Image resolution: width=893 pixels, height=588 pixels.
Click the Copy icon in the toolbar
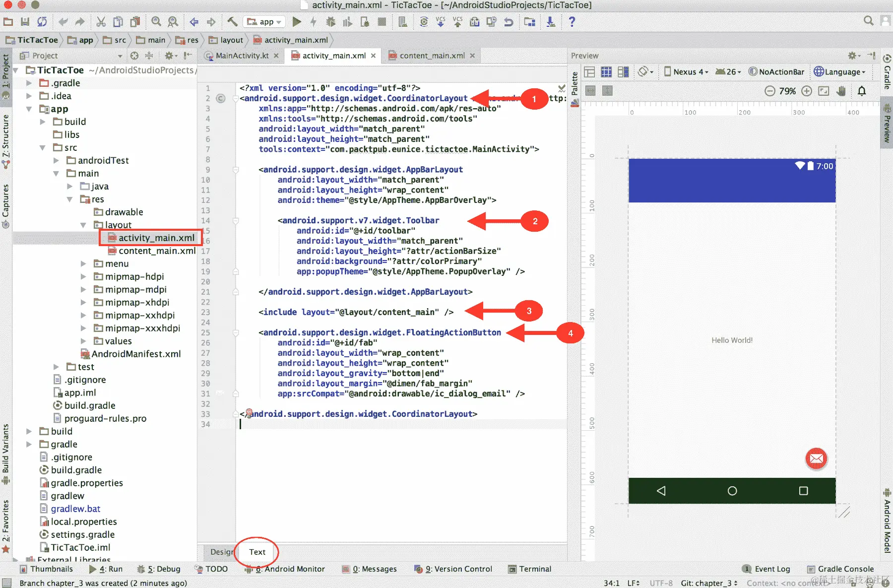[118, 22]
